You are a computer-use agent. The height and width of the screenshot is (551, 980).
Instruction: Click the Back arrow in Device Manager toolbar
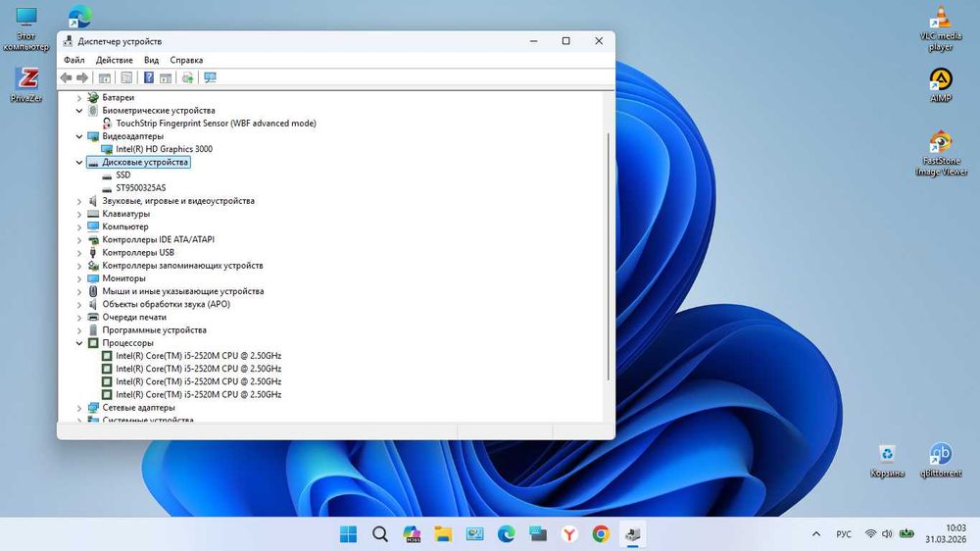[67, 77]
